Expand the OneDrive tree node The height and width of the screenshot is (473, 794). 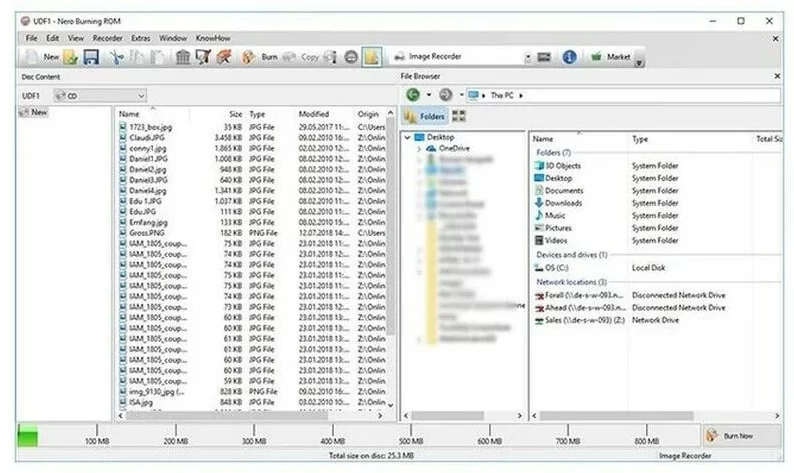(x=419, y=149)
